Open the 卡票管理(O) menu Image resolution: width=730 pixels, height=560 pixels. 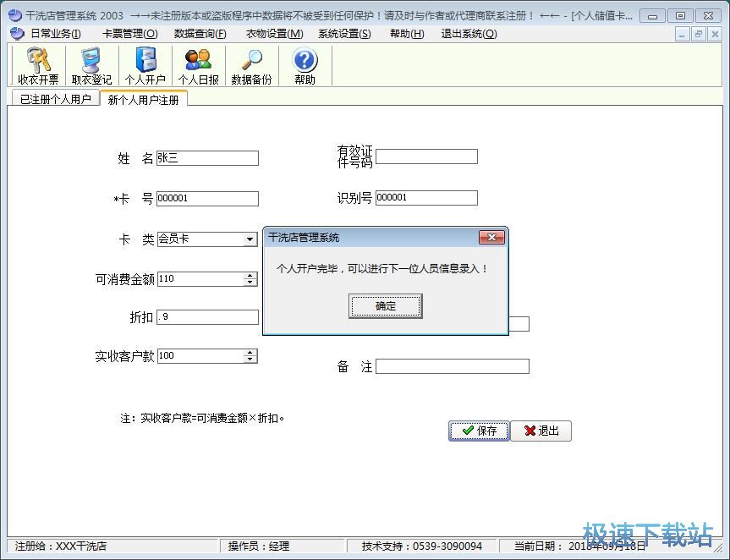130,34
